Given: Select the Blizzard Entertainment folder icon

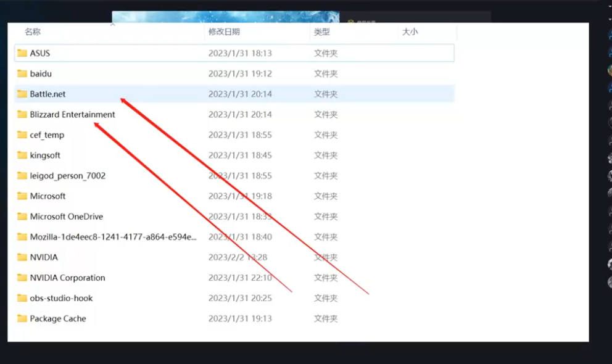Looking at the screenshot, I should 22,114.
